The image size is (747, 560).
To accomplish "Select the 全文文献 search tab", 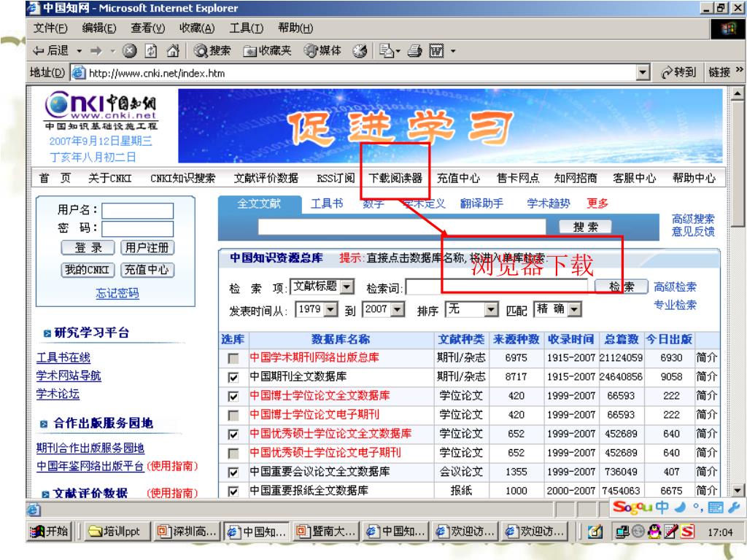I will [259, 204].
